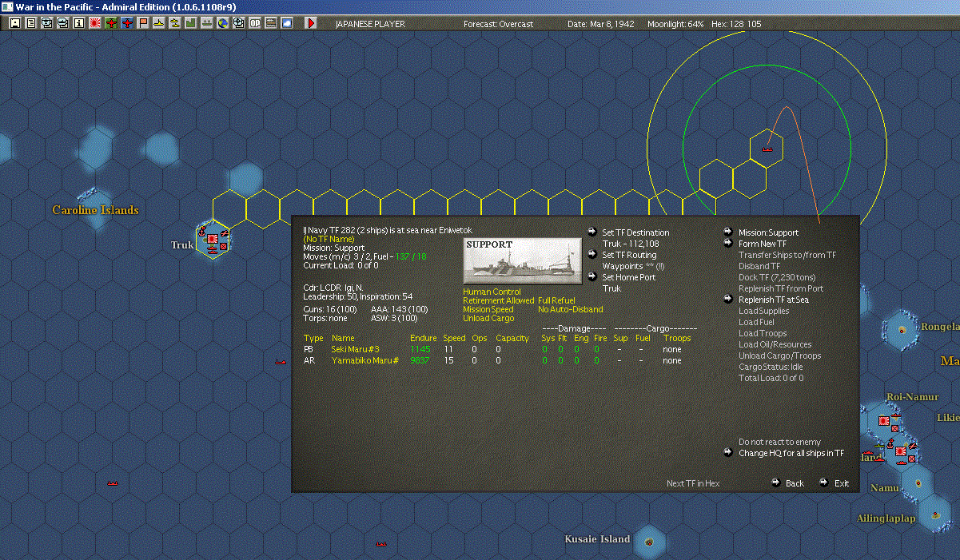The image size is (960, 560).
Task: Click arrow beside Set TF Destination
Action: [592, 232]
